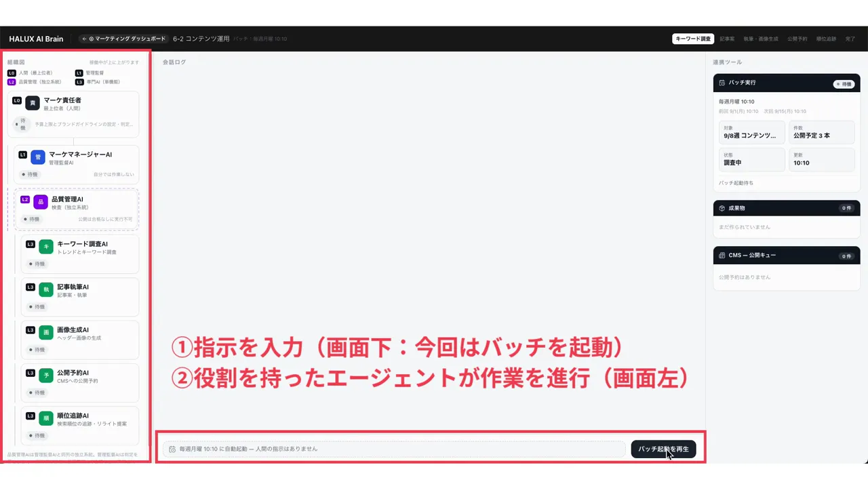Click the green 公開予約AI avatar icon
Image resolution: width=868 pixels, height=488 pixels.
pyautogui.click(x=46, y=375)
